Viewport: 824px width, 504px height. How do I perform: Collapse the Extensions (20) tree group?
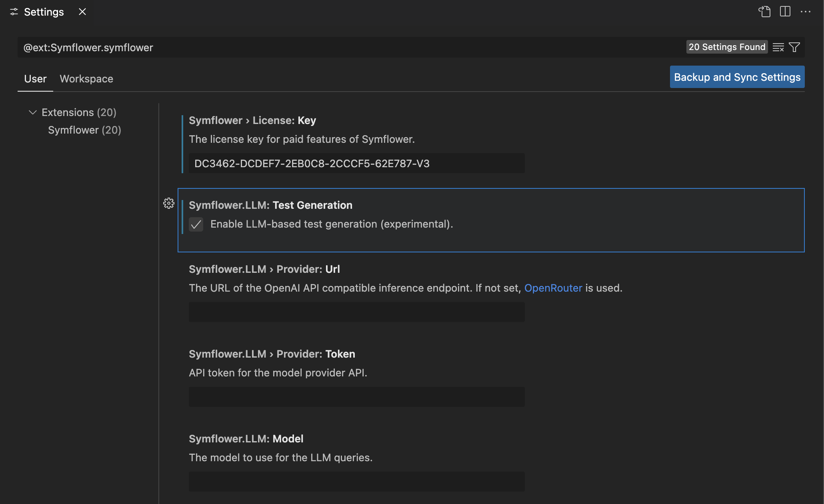point(33,112)
